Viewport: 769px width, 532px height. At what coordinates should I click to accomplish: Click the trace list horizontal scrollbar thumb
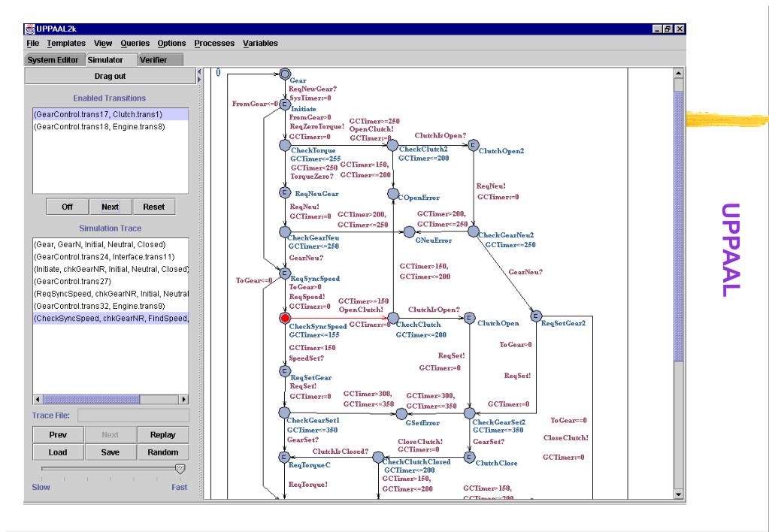point(91,399)
